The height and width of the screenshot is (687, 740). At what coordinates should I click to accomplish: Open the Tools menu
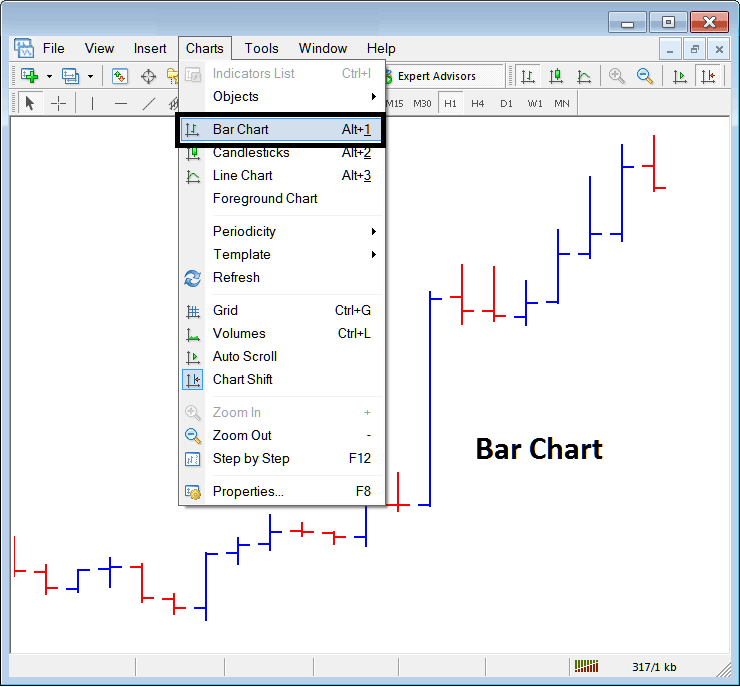[x=262, y=48]
